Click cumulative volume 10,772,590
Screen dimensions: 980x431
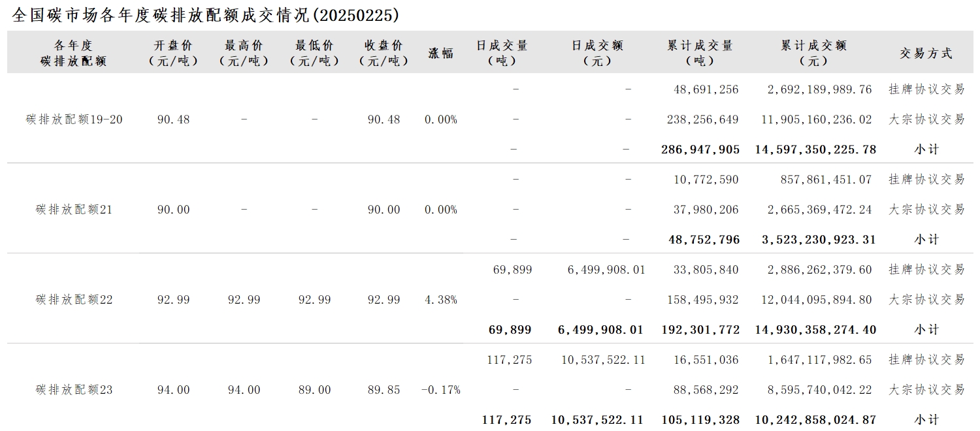[x=706, y=180]
